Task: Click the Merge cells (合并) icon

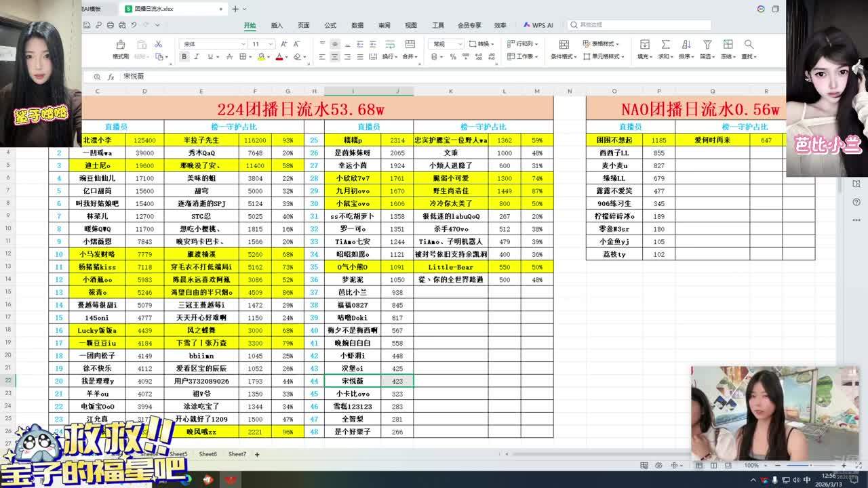Action: [x=410, y=45]
